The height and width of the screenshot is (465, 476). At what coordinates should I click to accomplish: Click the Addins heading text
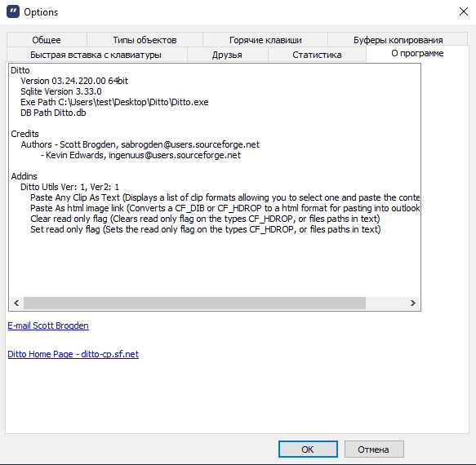24,176
